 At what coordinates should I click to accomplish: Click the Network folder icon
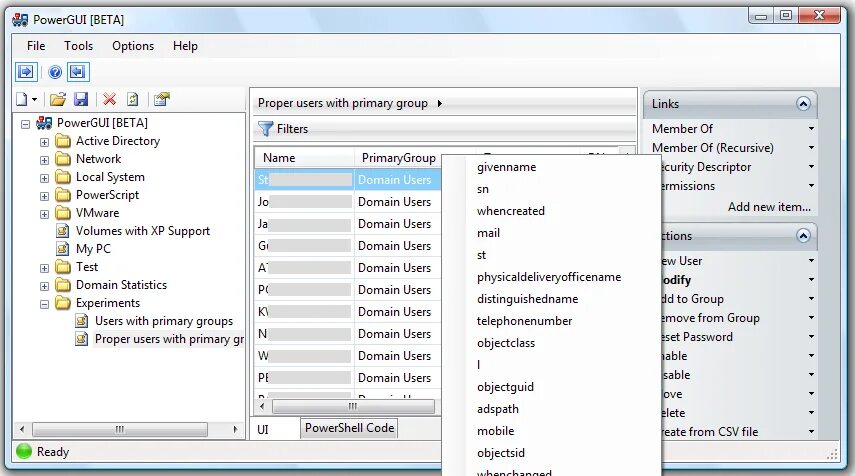click(x=63, y=159)
